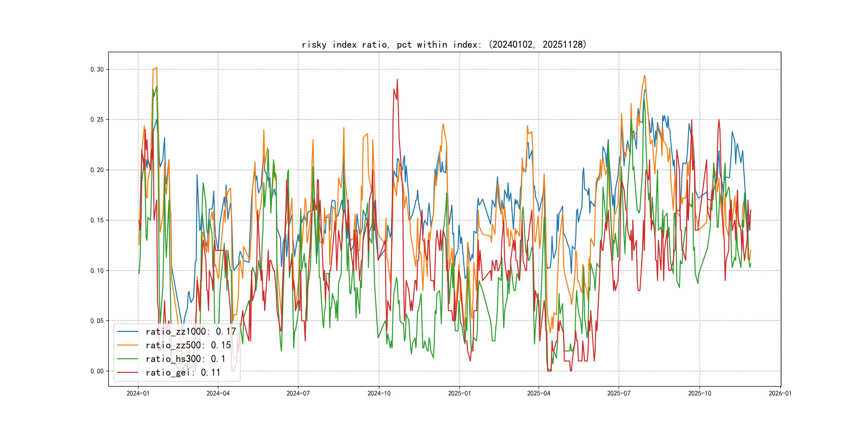Select the 'ratio_hs300: 0.1' legend label
Screen dimensions: 868x434
coord(185,359)
